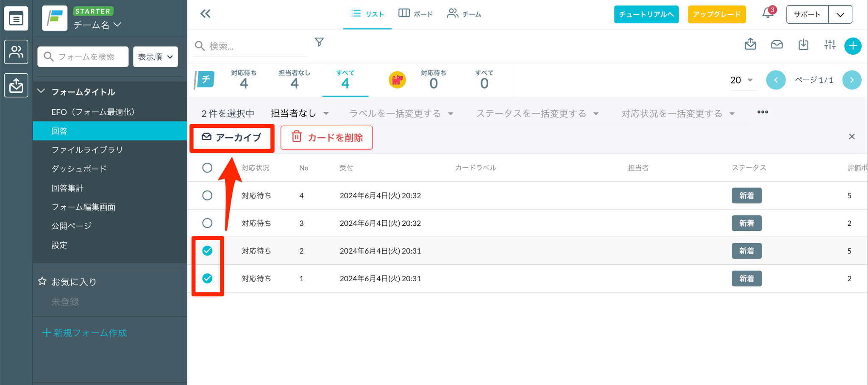Click the download icon in toolbar

pos(803,44)
